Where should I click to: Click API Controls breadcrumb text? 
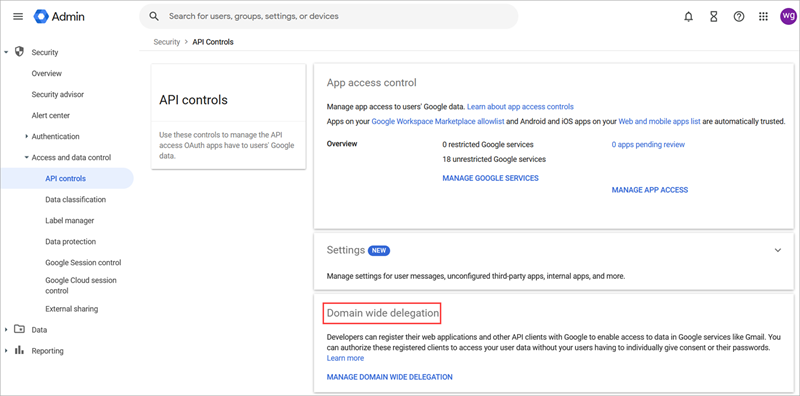[x=213, y=42]
